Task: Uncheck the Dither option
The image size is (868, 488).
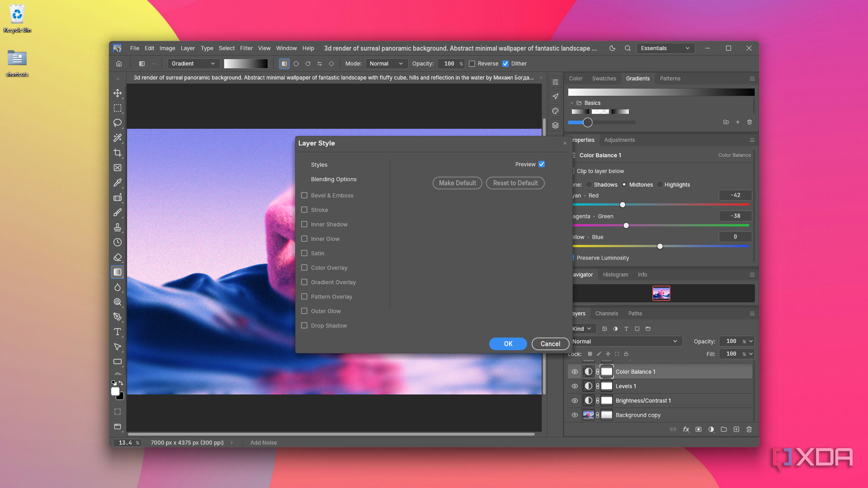Action: (x=505, y=64)
